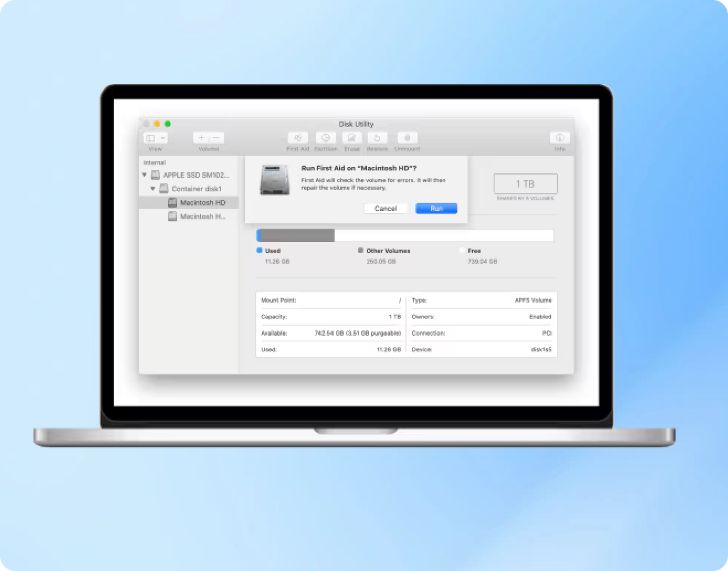The image size is (728, 571).
Task: Click the Disk Utility window title
Action: (356, 124)
